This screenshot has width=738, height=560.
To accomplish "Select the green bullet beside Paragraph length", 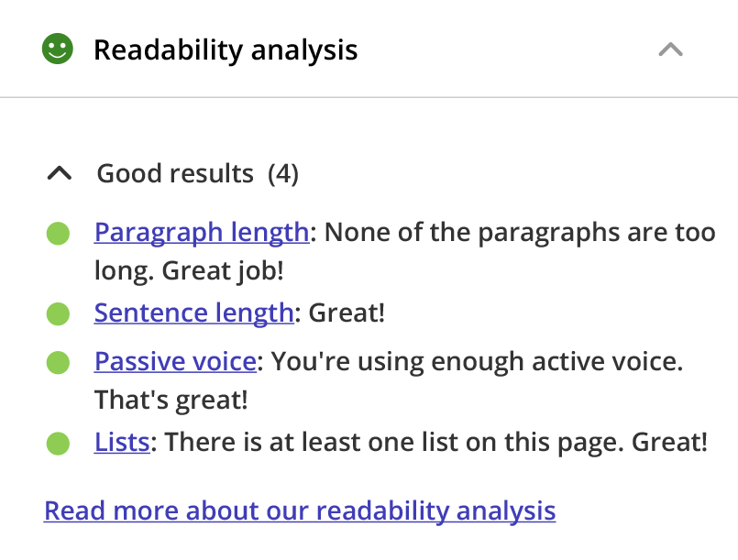I will point(58,232).
